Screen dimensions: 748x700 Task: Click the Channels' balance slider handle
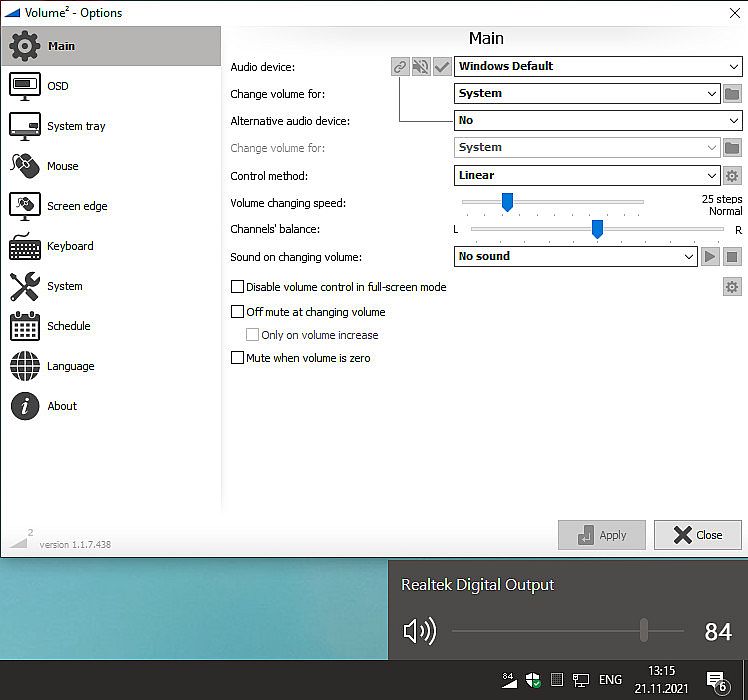(597, 229)
